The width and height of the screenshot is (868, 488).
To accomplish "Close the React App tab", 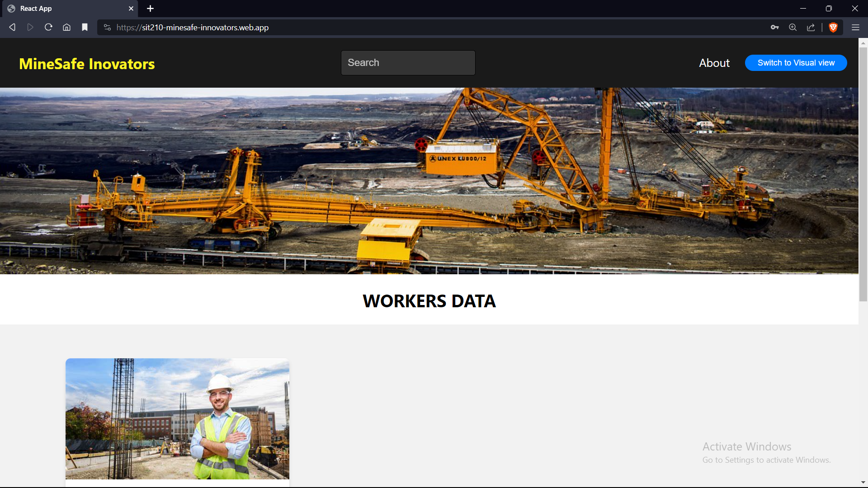I will tap(131, 9).
